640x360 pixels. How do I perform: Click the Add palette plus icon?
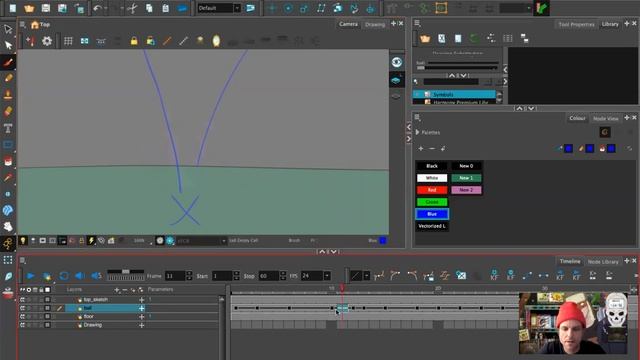pos(421,149)
